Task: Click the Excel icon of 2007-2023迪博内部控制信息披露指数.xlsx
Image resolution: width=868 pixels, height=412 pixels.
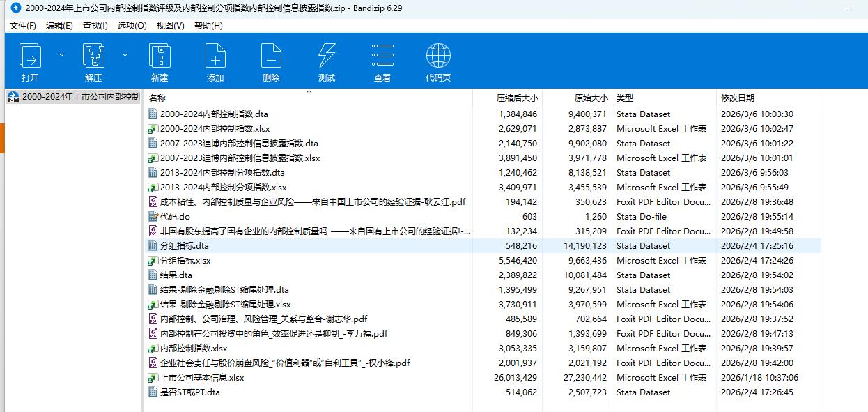Action: (x=153, y=158)
